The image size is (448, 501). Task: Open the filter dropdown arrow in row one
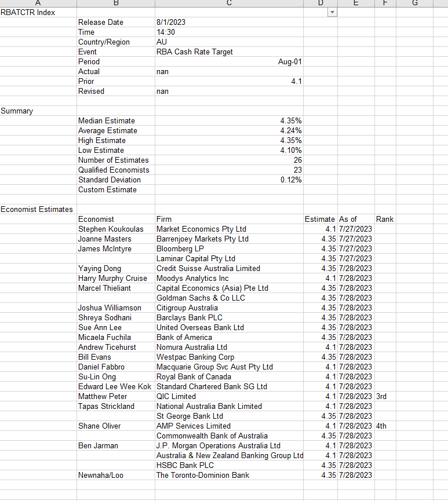[332, 12]
